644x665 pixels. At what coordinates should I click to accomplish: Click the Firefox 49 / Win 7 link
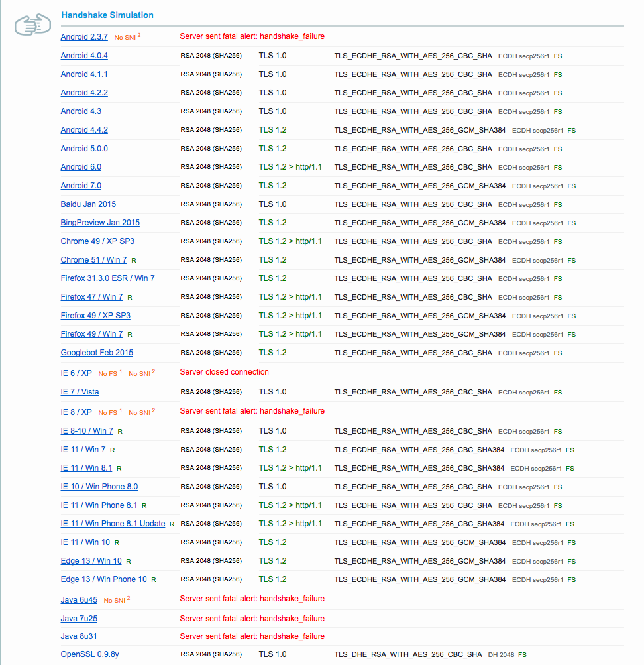(91, 334)
